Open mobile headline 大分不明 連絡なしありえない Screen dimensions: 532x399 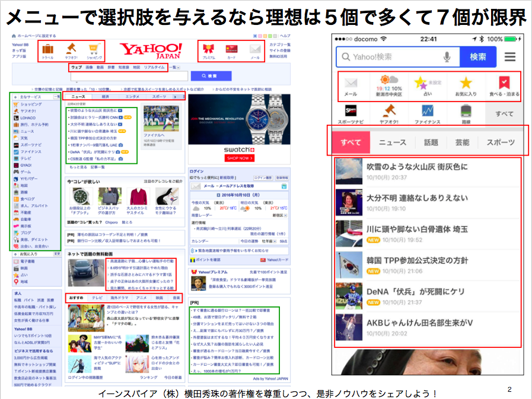[x=417, y=198]
